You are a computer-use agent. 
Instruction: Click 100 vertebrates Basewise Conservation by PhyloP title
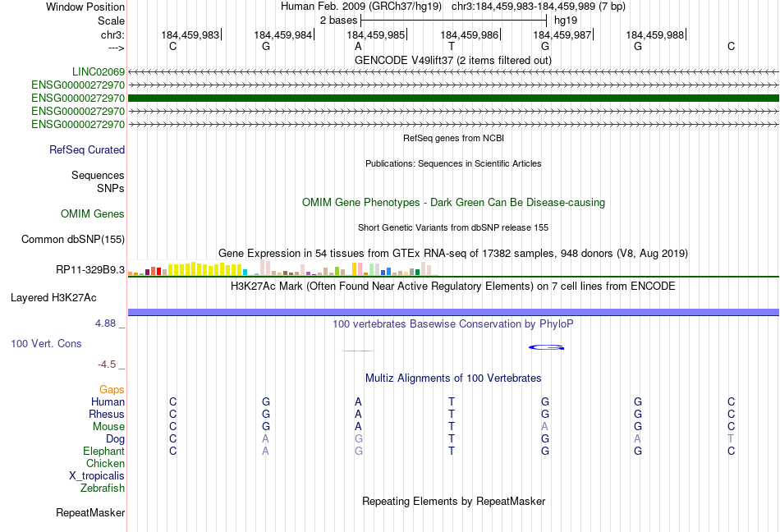(x=453, y=323)
